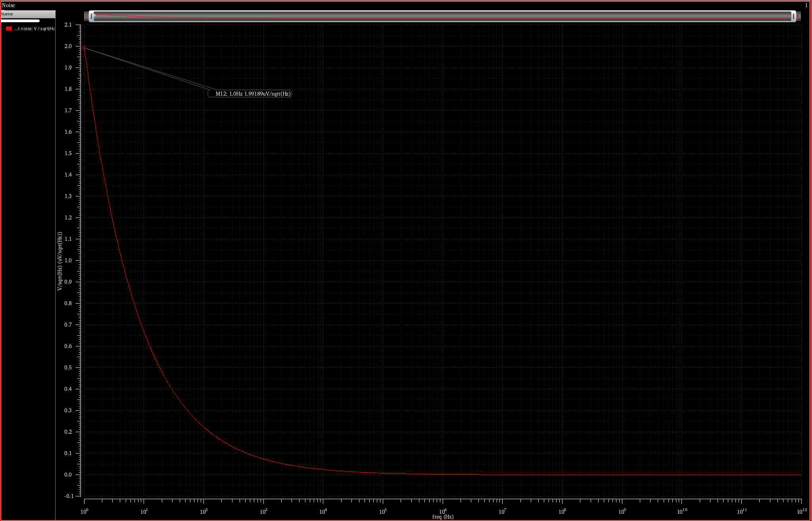The height and width of the screenshot is (521, 812).
Task: Click the M12 marker point on the curve
Action: point(84,48)
